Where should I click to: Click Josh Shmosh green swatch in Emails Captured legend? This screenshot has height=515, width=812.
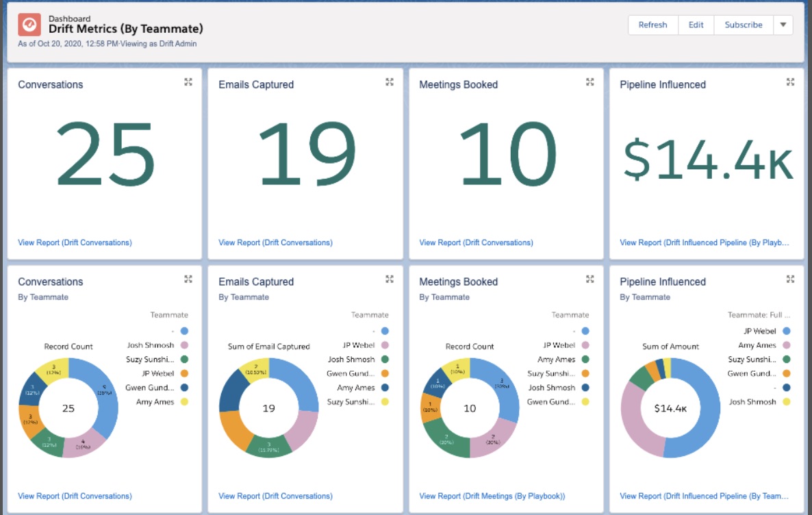385,359
